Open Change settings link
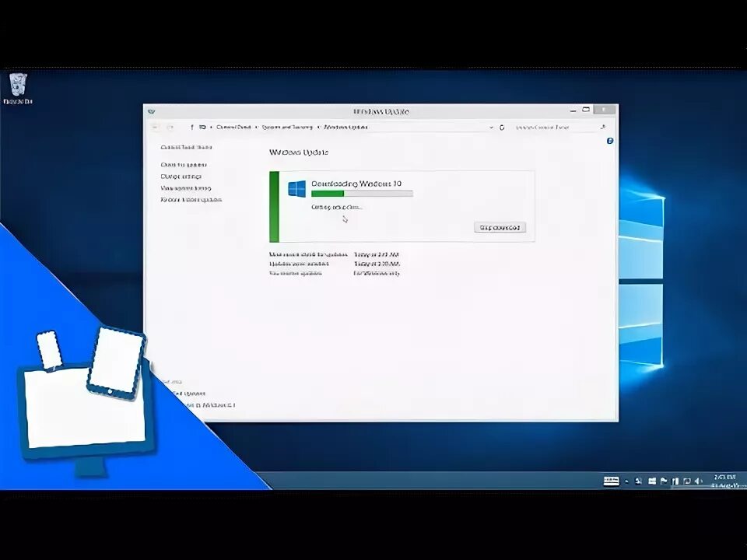 (181, 177)
